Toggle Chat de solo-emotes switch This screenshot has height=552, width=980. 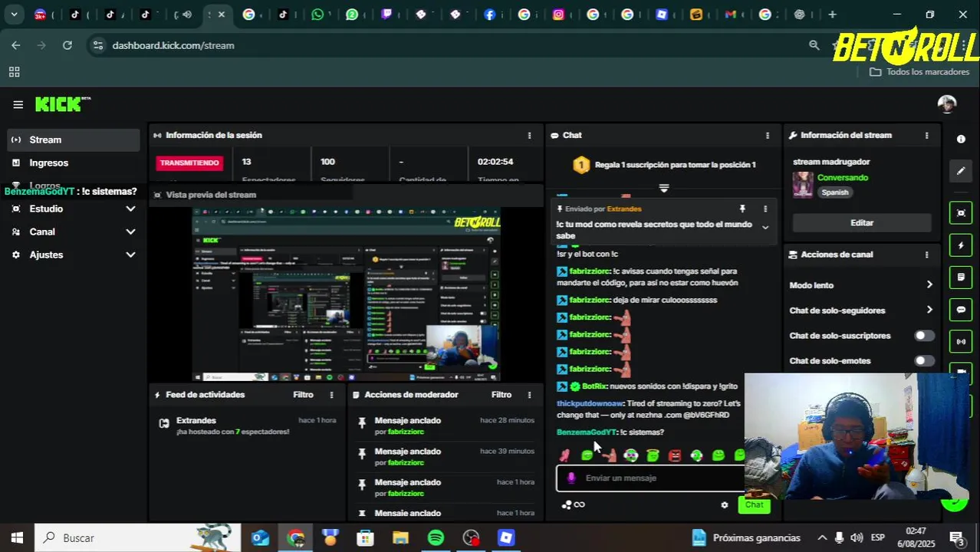924,360
